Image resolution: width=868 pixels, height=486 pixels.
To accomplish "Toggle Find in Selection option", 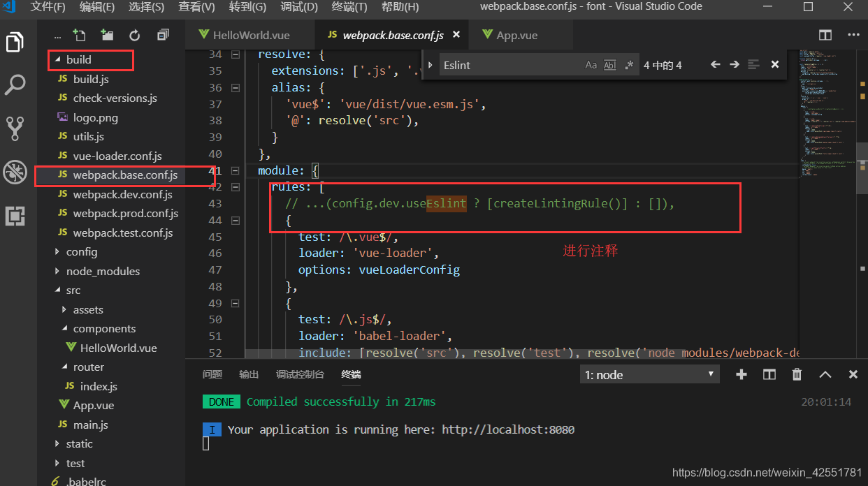I will point(753,65).
